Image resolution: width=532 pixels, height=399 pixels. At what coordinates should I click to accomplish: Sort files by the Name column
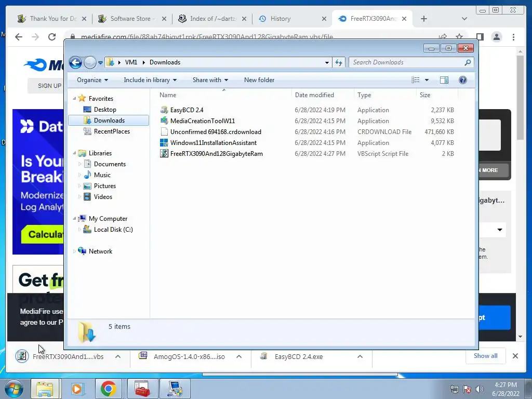[x=224, y=95]
